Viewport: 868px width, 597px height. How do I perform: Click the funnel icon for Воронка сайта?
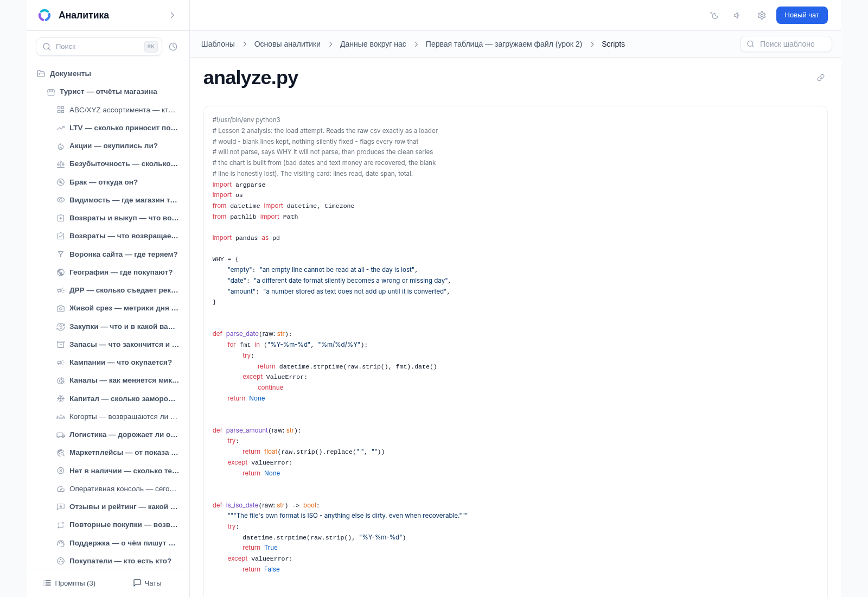61,255
